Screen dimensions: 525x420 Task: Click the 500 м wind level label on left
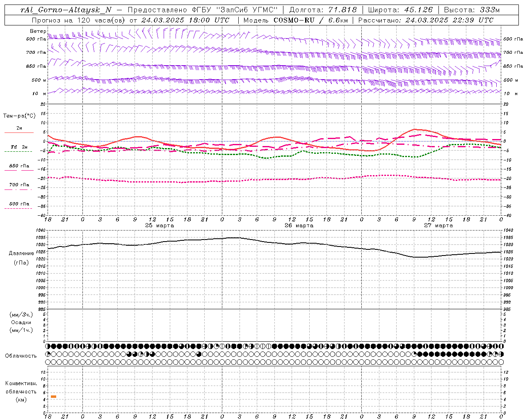(x=39, y=80)
